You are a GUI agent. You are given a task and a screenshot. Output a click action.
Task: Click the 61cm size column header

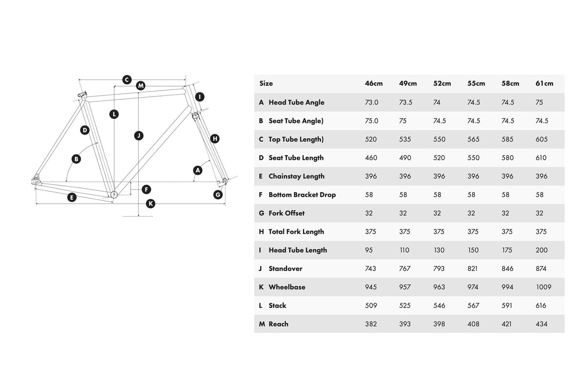[544, 83]
